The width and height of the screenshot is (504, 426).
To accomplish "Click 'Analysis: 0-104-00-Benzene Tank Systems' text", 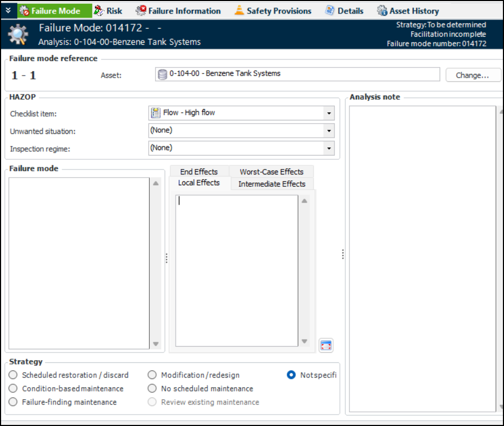I will (x=119, y=42).
